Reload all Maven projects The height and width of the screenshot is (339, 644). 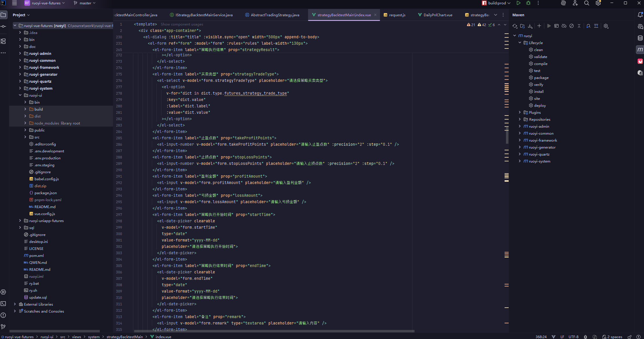point(515,26)
